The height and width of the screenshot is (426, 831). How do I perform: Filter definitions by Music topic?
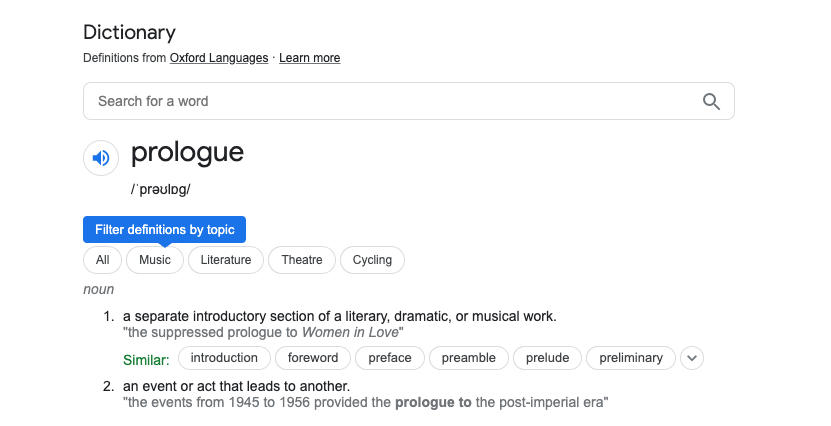pos(155,260)
